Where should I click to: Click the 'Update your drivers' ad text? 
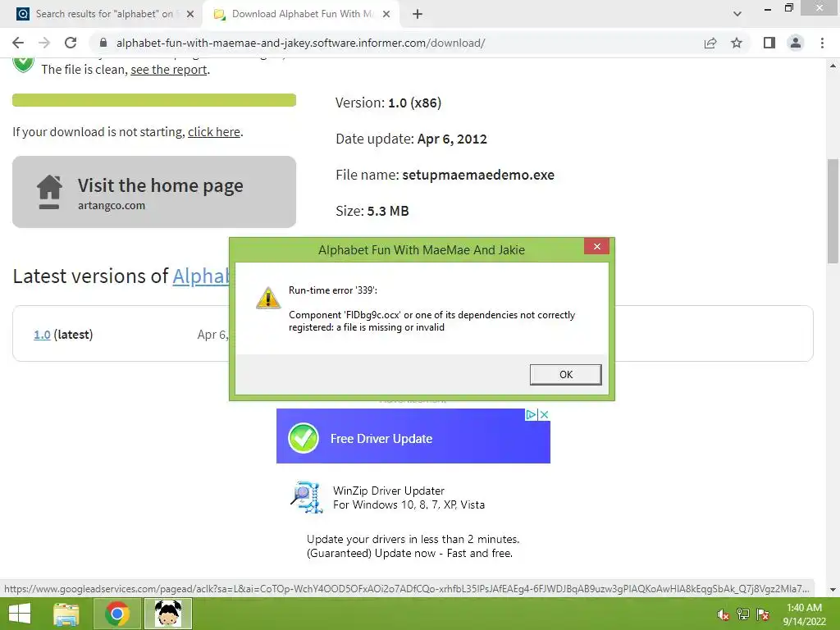click(x=413, y=546)
